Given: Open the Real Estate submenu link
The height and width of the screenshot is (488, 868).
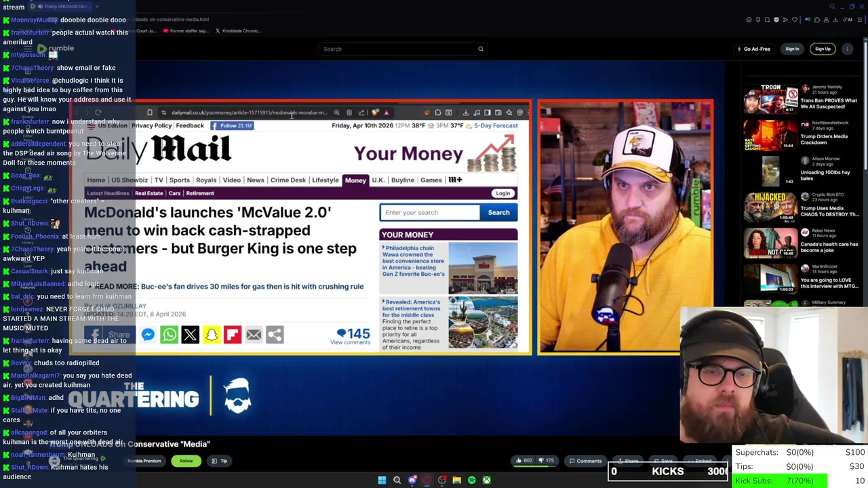Looking at the screenshot, I should 149,193.
